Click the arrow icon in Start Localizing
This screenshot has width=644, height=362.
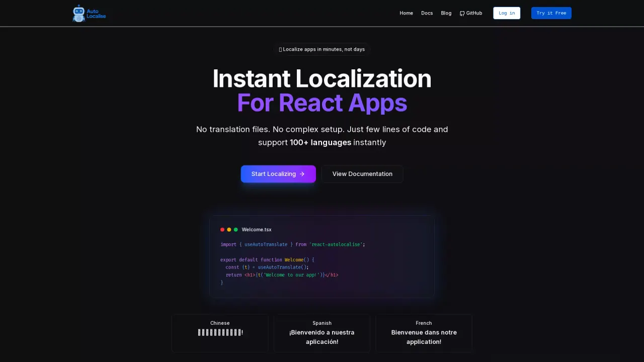click(x=302, y=174)
